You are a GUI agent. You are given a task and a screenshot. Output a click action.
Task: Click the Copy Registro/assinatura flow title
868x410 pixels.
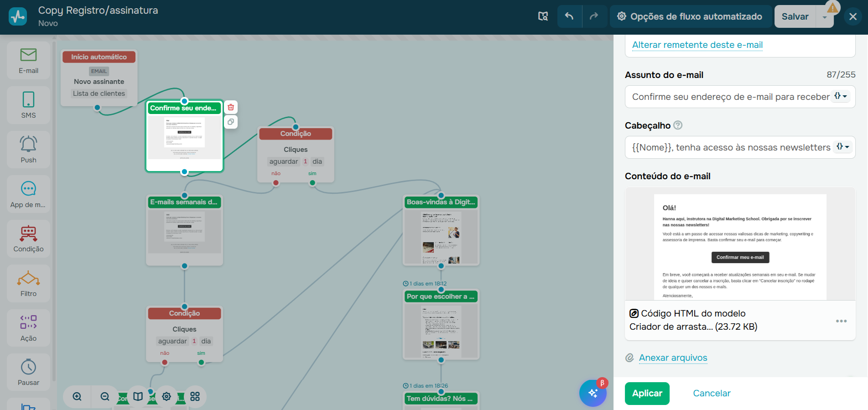pos(98,10)
